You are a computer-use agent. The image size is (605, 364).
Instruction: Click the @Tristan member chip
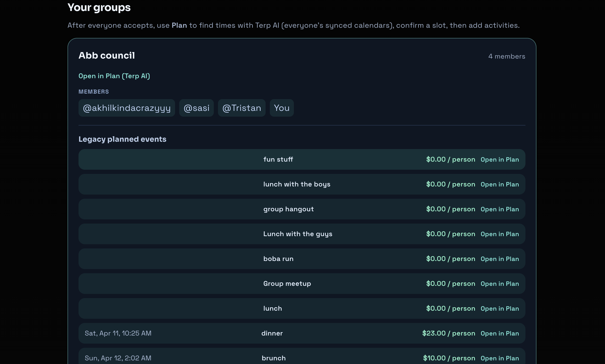[242, 108]
